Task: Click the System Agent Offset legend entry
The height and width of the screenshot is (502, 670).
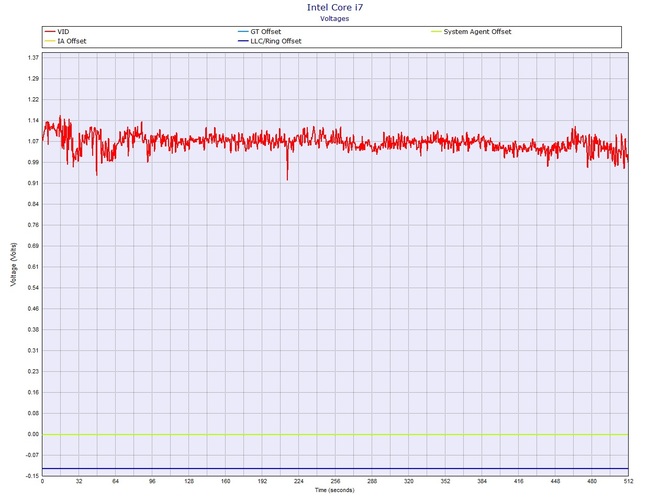Action: pyautogui.click(x=471, y=32)
